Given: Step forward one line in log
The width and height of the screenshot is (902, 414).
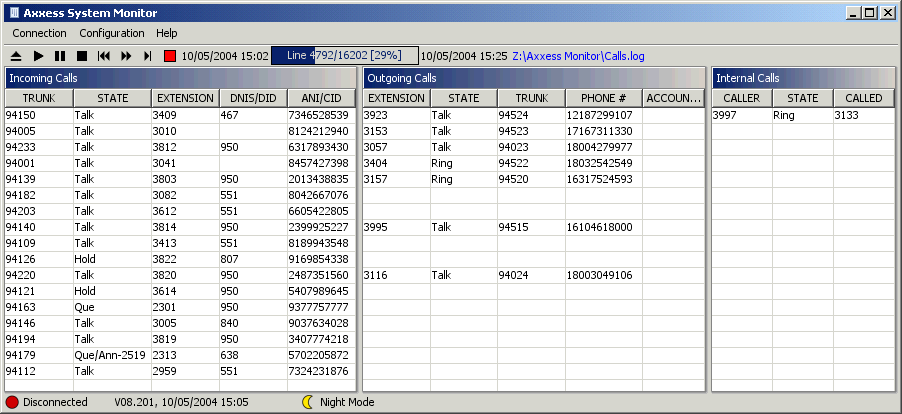Looking at the screenshot, I should [147, 56].
